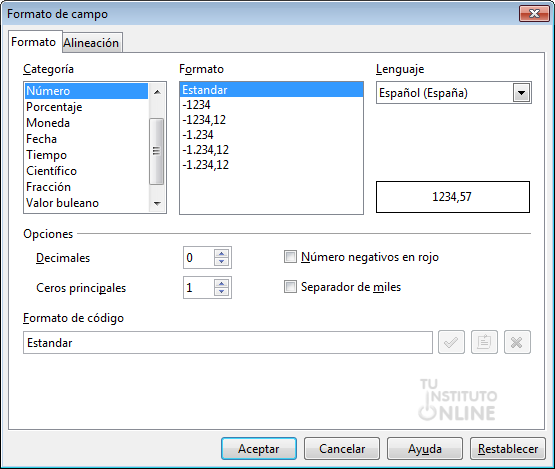Toggle Separador de miles checkbox
The width and height of the screenshot is (555, 469).
point(290,287)
